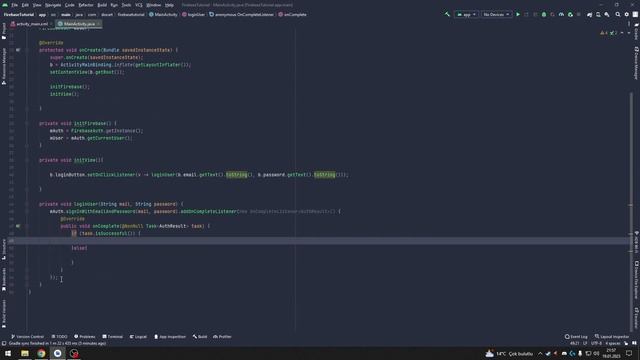This screenshot has width=640, height=360.
Task: Open the VCS menu
Action: pos(139,5)
